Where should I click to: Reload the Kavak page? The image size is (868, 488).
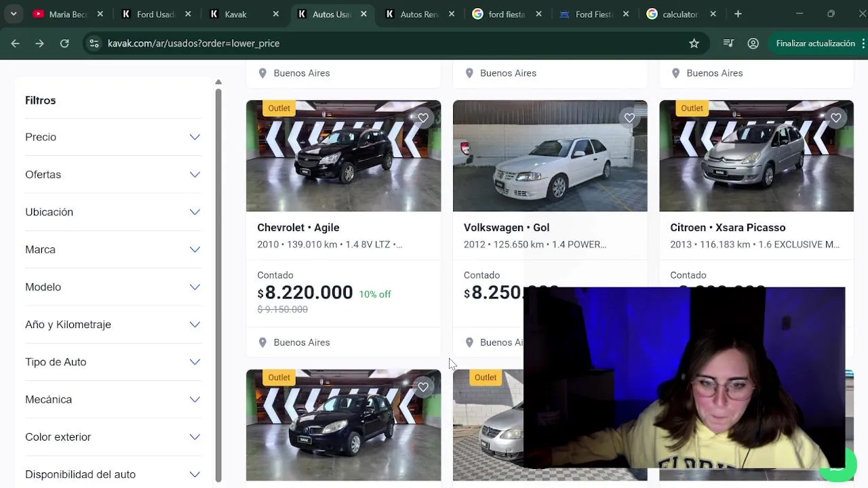click(64, 43)
